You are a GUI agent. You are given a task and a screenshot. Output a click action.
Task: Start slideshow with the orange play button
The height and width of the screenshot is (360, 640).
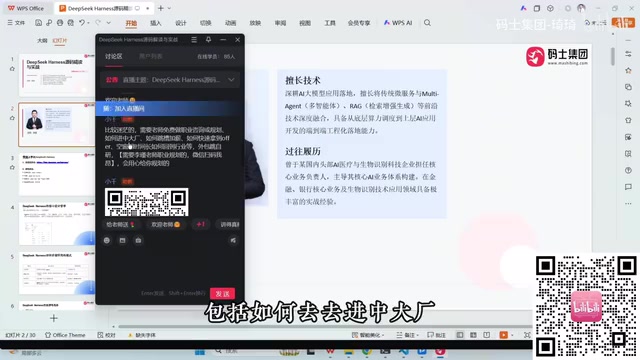[x=503, y=335]
